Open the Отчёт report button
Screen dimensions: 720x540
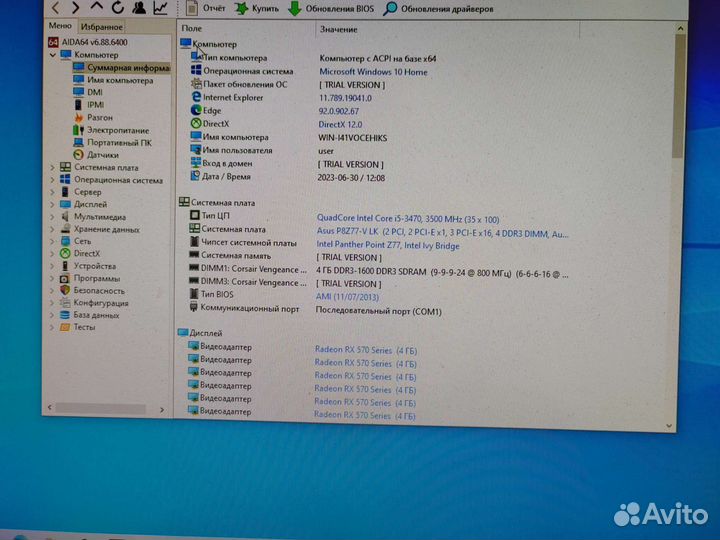point(206,8)
